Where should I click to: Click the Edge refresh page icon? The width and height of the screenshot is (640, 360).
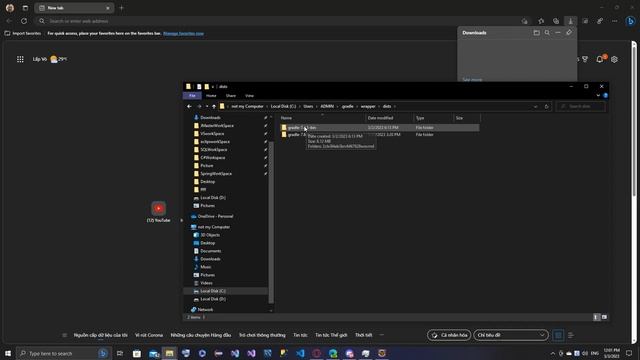(x=24, y=21)
